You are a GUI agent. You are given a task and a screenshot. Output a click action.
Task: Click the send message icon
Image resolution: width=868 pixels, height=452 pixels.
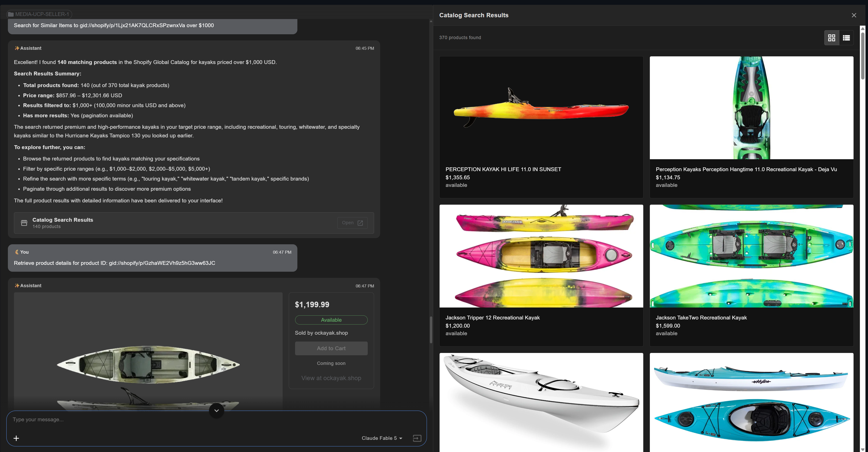417,438
